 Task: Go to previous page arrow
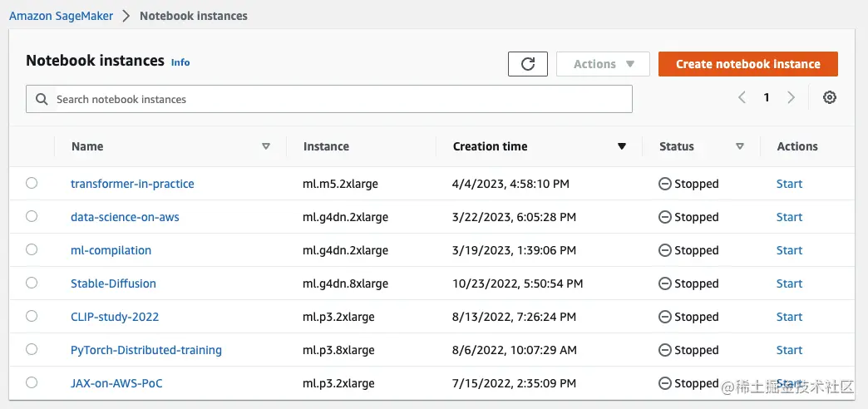coord(742,98)
